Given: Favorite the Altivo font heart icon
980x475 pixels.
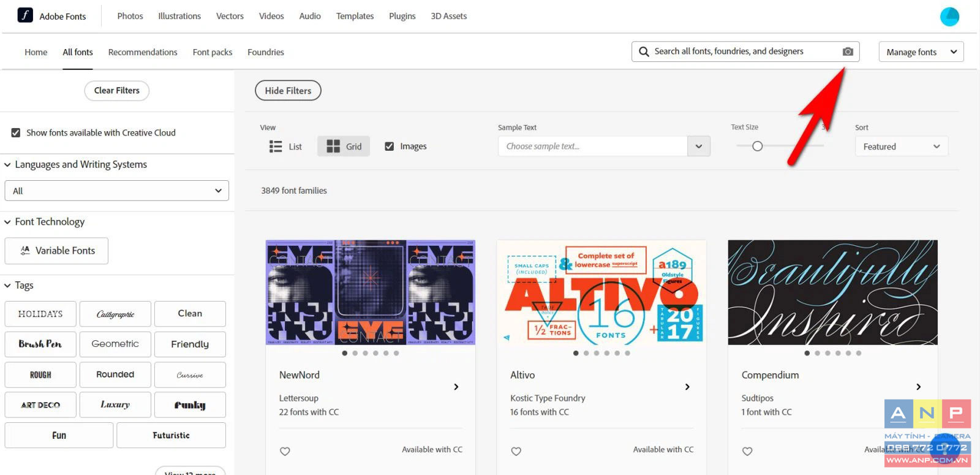Looking at the screenshot, I should (516, 451).
